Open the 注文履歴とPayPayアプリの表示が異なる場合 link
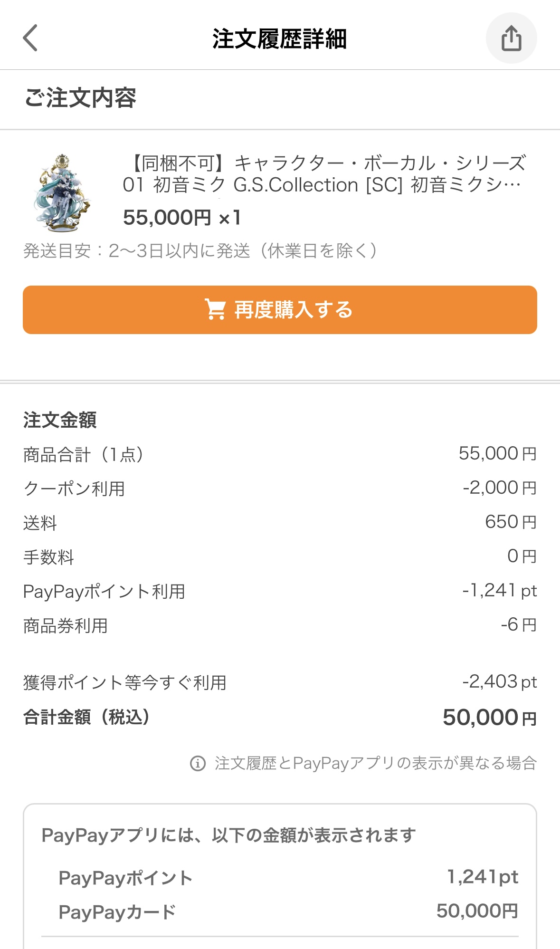Viewport: 560px width, 949px height. coord(375,763)
